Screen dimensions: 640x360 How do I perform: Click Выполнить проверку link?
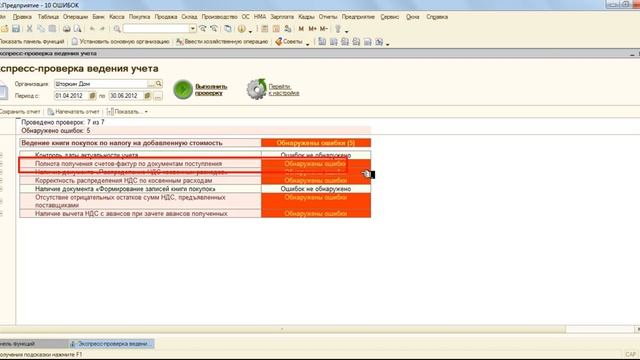pos(211,89)
